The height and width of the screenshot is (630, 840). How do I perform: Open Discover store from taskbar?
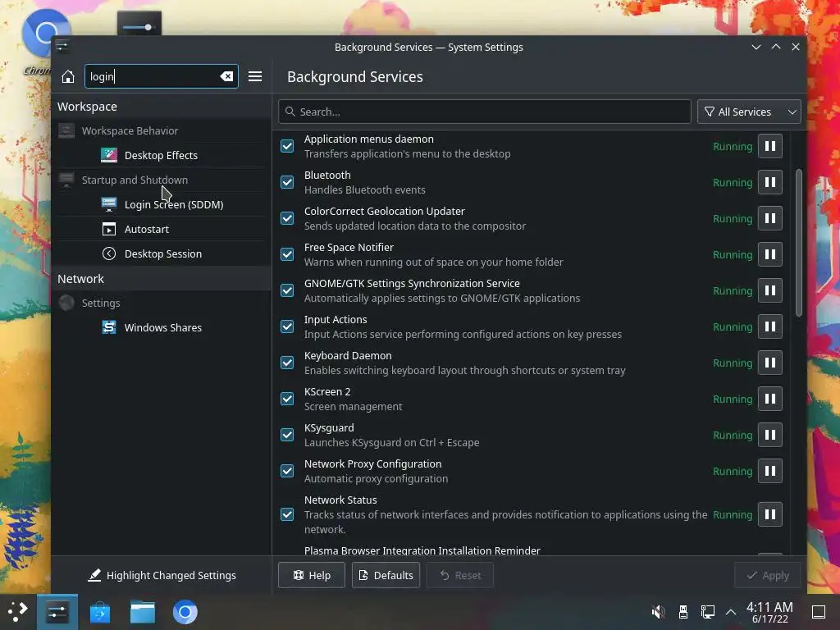coord(99,612)
